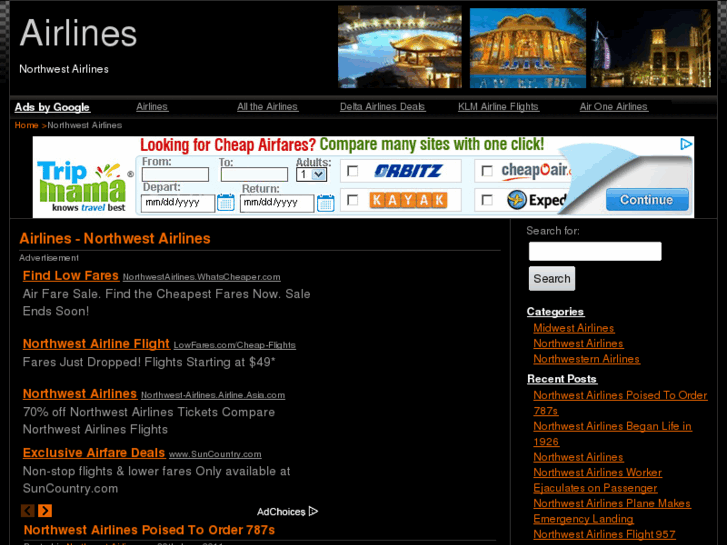Check the CheapOair checkbox
The image size is (727, 545).
[x=487, y=171]
